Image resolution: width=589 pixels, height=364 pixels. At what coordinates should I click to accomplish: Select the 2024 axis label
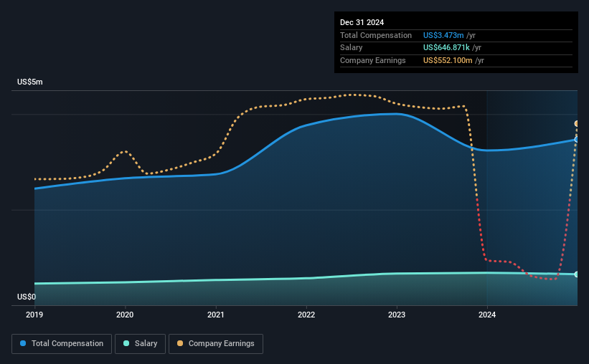(x=487, y=315)
